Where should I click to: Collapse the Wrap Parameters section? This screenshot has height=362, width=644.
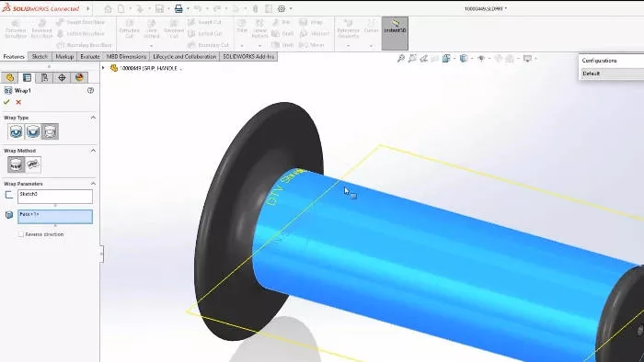point(93,184)
